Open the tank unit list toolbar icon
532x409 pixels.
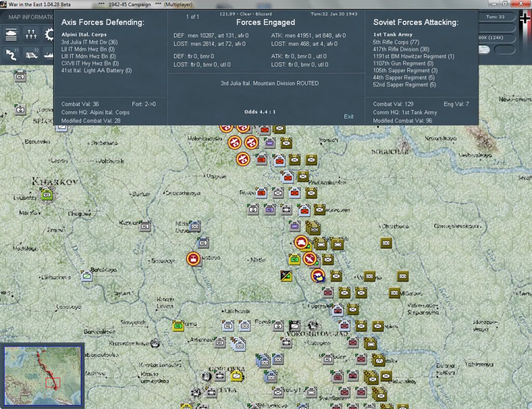[x=11, y=34]
